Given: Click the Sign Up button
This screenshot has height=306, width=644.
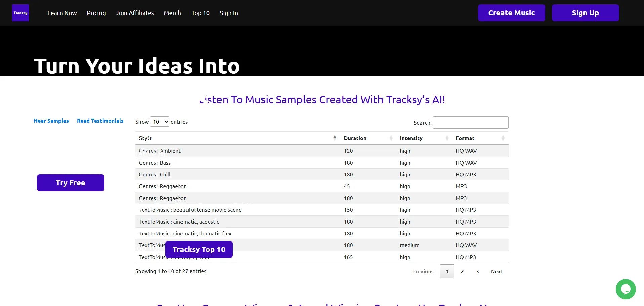Looking at the screenshot, I should tap(585, 13).
